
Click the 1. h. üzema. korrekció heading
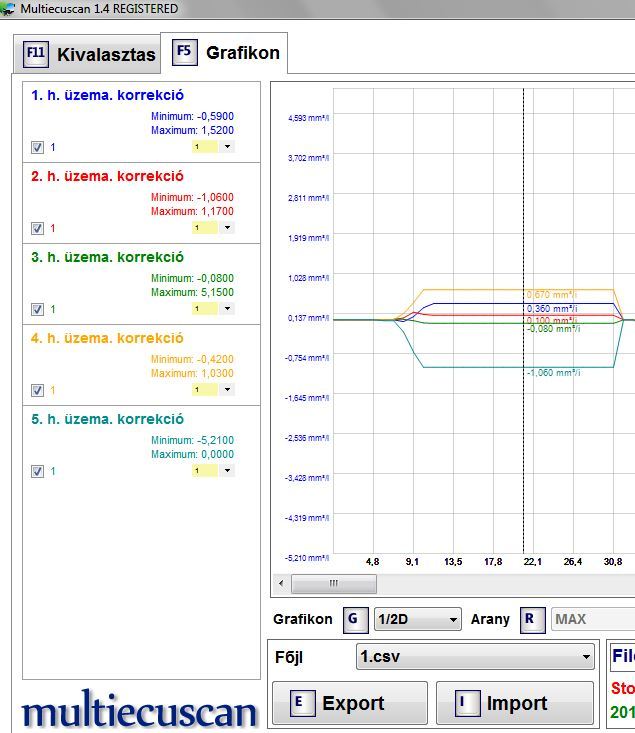108,95
